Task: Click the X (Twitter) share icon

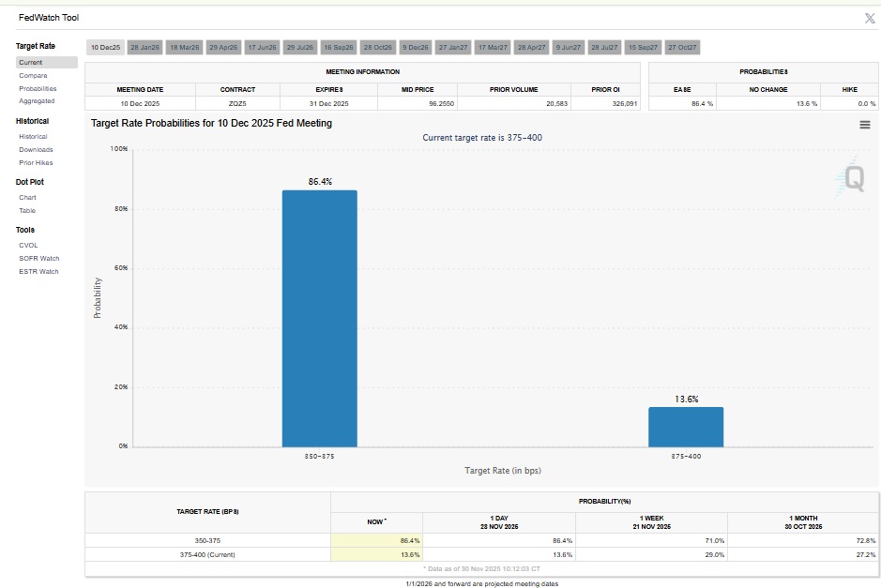Action: pos(869,18)
